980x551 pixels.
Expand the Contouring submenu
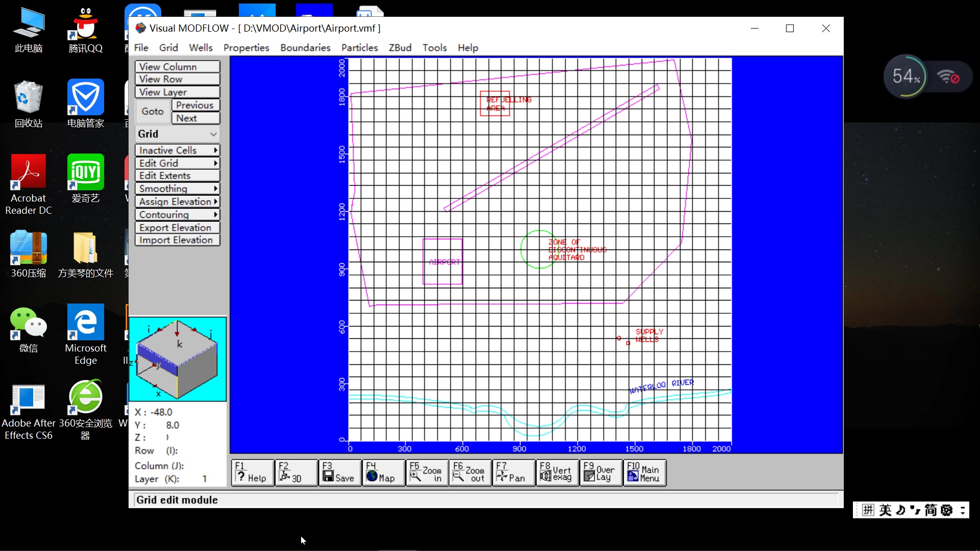(x=177, y=215)
